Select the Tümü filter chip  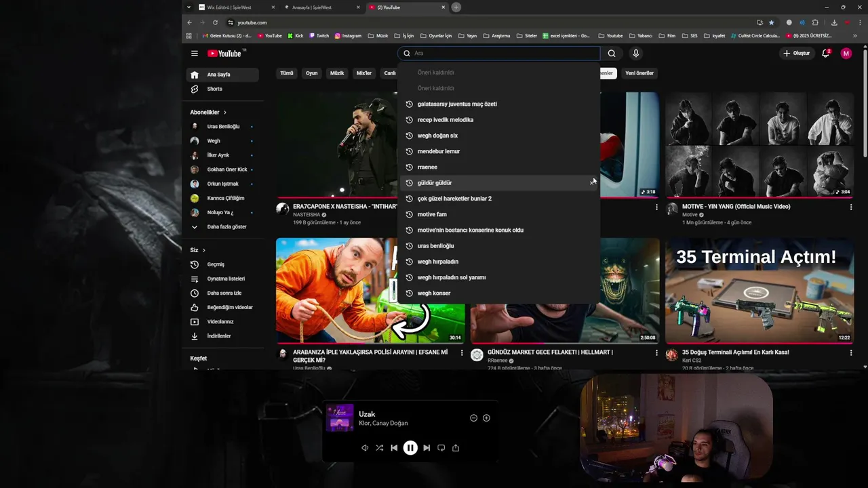(287, 73)
